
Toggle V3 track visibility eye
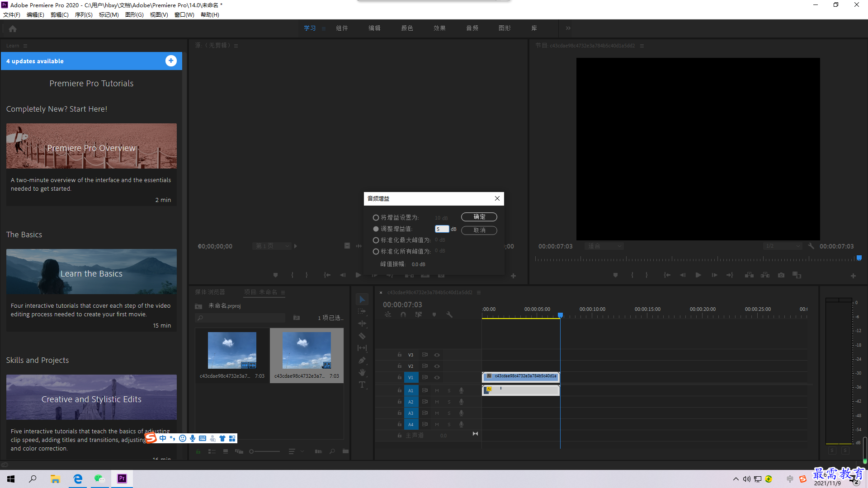pos(437,355)
